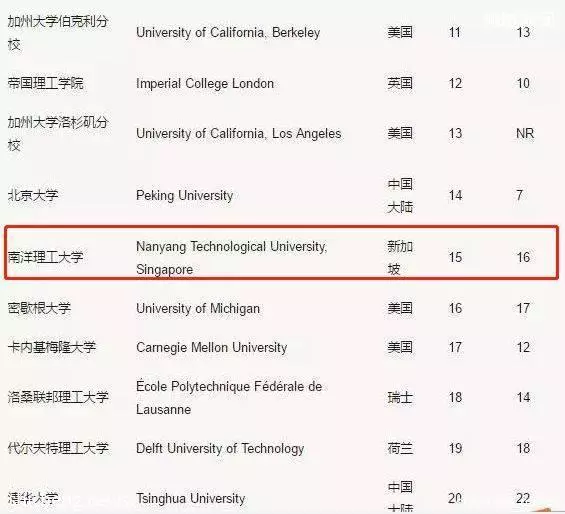Viewport: 565px width, 514px height.
Task: Click previous rank 13 in Berkeley row
Action: 523,32
